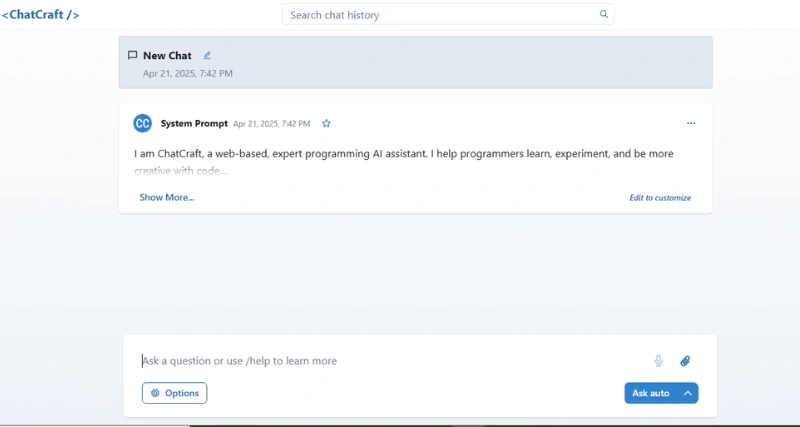Toggle the star on the System Prompt message

coord(326,124)
